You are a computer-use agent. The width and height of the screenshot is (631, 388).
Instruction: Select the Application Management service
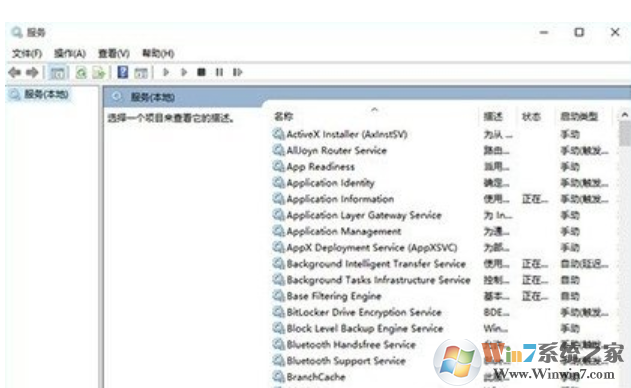tap(344, 231)
